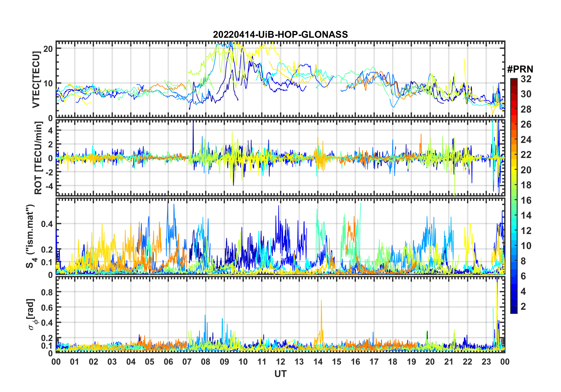Viewport: 561px width, 392px height.
Task: Click the PRN colorbar tick "14"
Action: [x=526, y=215]
